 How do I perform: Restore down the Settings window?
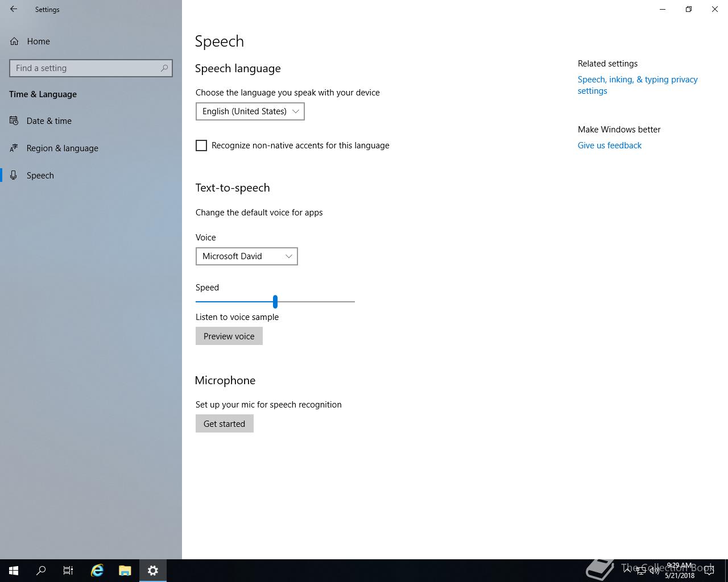click(x=689, y=9)
